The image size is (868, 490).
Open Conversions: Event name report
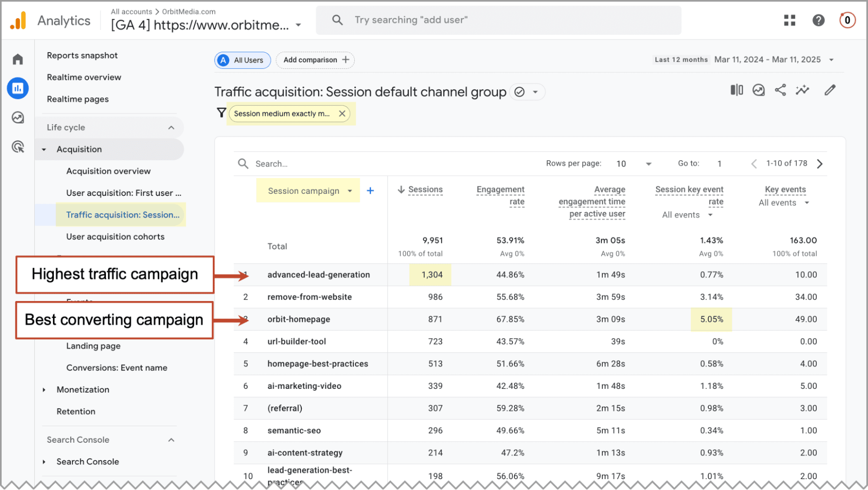(117, 368)
